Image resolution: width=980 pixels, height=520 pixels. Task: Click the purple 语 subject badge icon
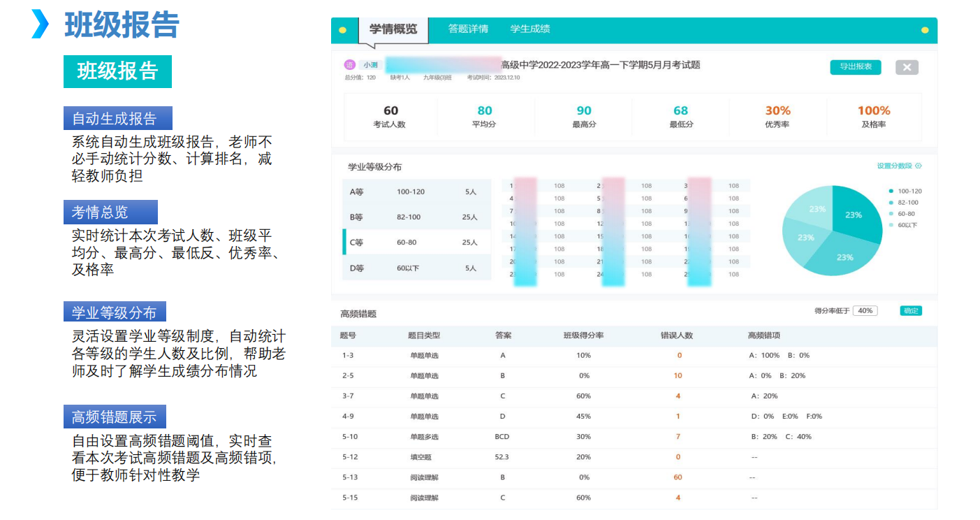point(349,65)
